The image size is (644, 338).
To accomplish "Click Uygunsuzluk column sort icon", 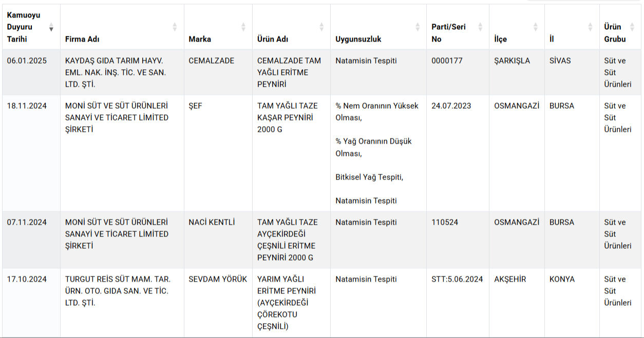I will 418,27.
